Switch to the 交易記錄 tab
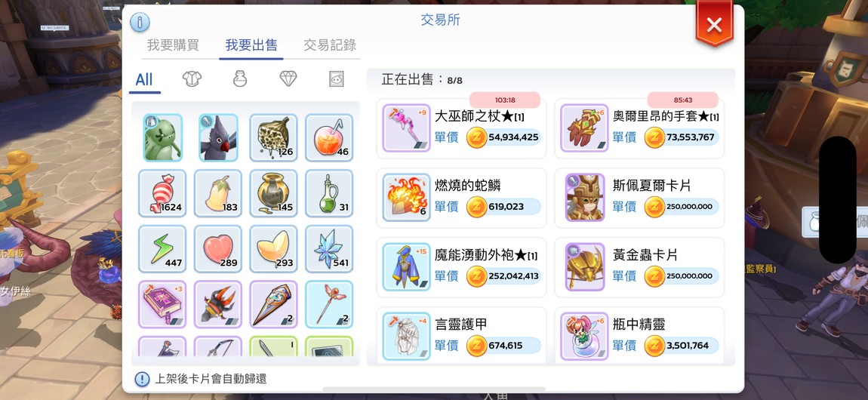The height and width of the screenshot is (400, 868). (x=330, y=45)
